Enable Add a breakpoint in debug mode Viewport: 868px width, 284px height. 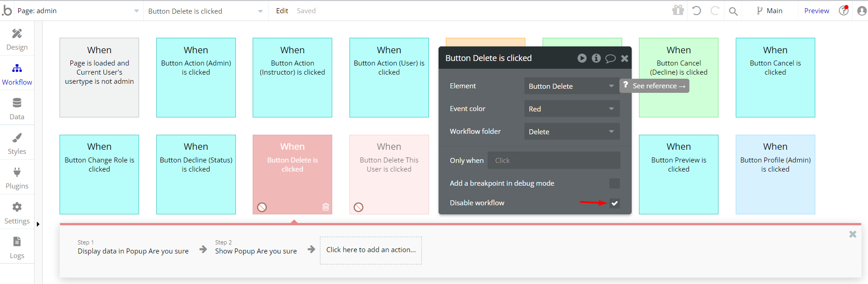coord(614,183)
